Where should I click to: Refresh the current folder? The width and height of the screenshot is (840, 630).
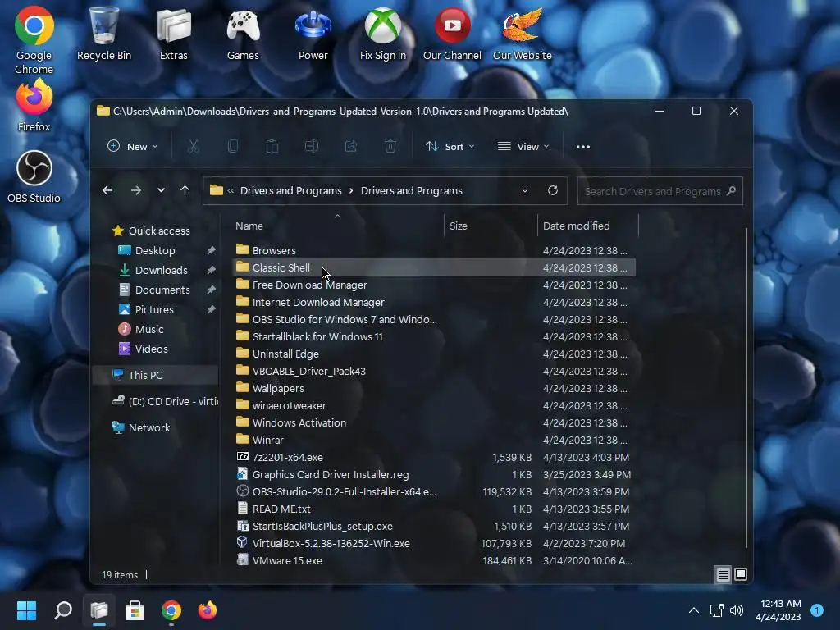point(553,190)
